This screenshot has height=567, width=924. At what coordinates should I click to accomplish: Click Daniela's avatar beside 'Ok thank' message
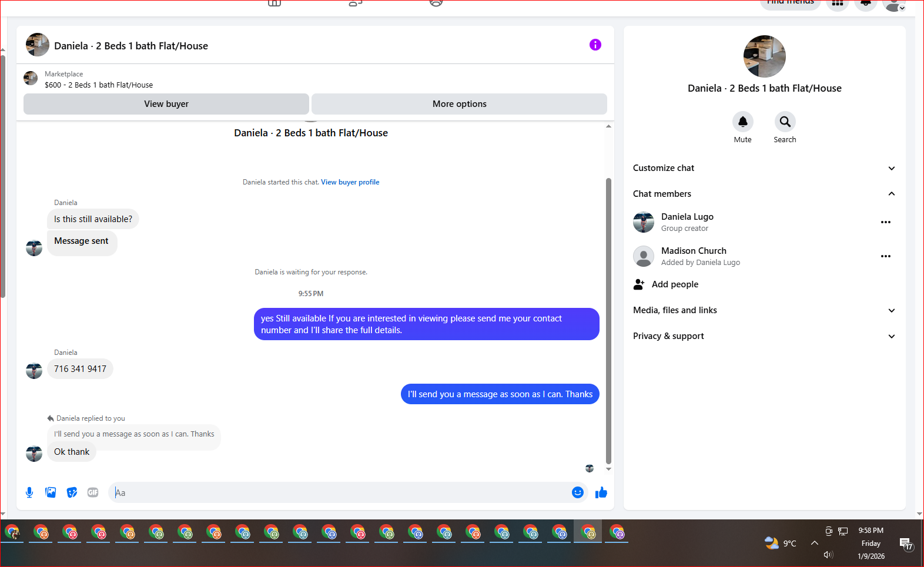[34, 454]
